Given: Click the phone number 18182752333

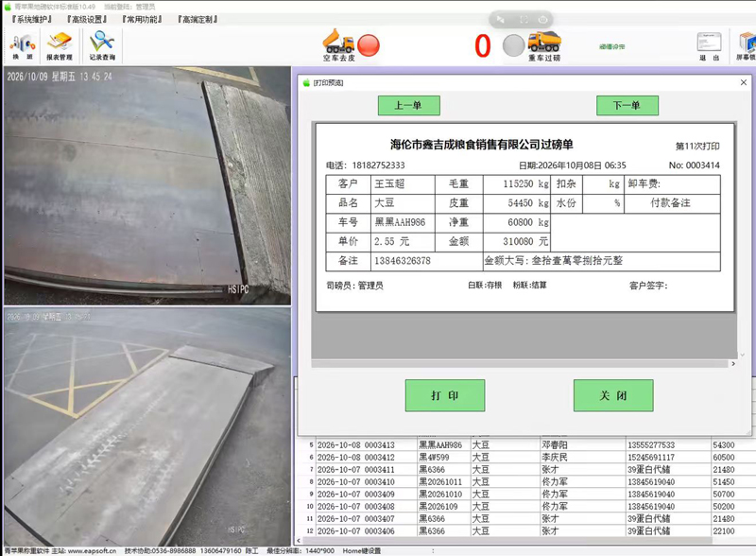Looking at the screenshot, I should pyautogui.click(x=379, y=165).
